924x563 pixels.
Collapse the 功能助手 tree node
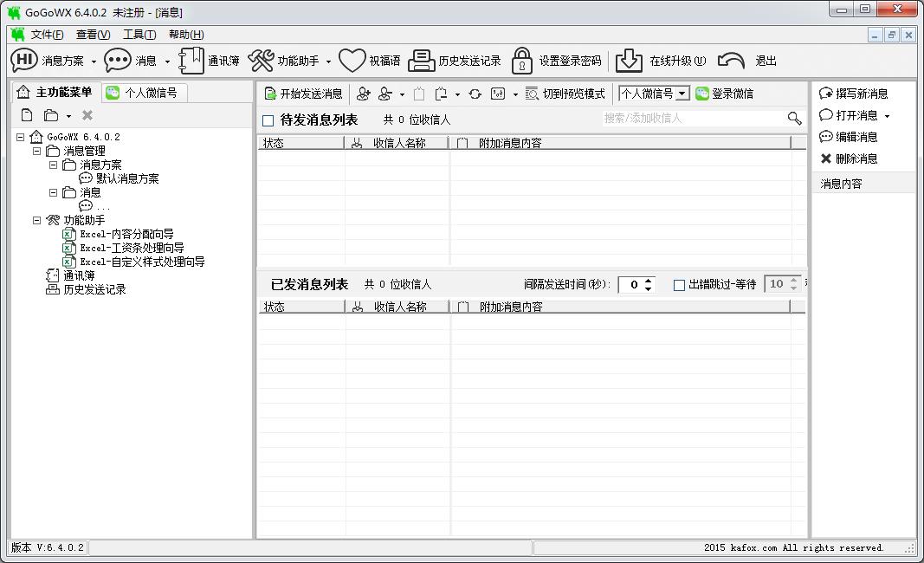click(x=36, y=220)
